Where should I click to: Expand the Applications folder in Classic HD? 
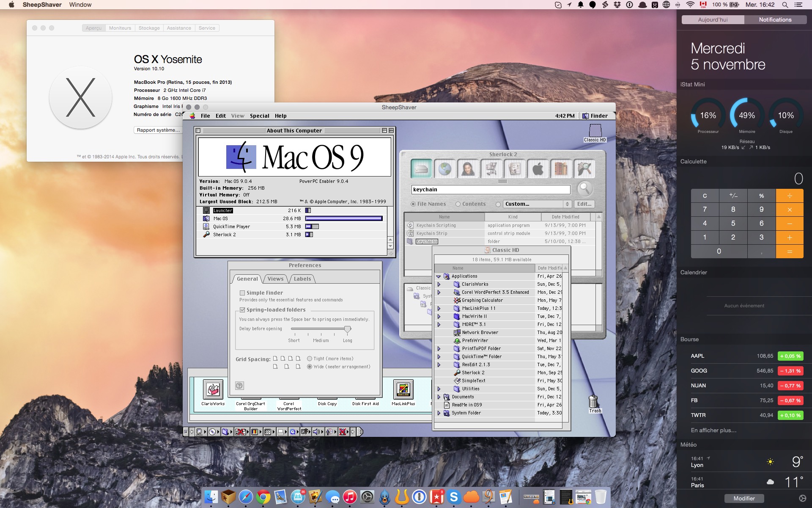click(x=439, y=276)
